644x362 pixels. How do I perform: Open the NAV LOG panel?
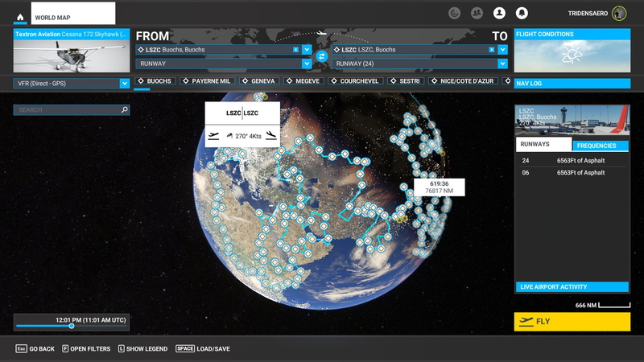coord(572,83)
